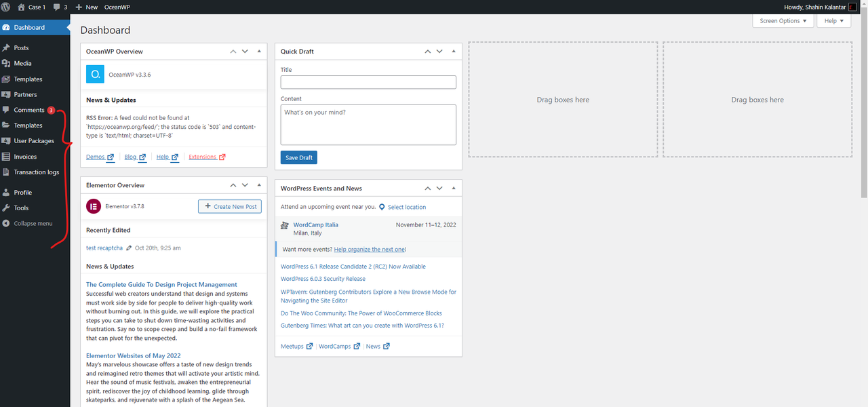This screenshot has width=868, height=407.
Task: Open Do The Woo Community article
Action: click(361, 313)
